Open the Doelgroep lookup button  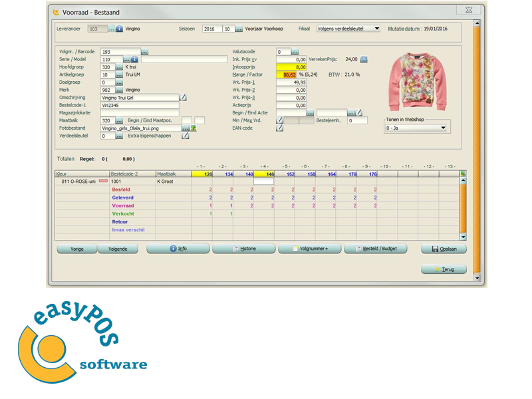tap(119, 82)
